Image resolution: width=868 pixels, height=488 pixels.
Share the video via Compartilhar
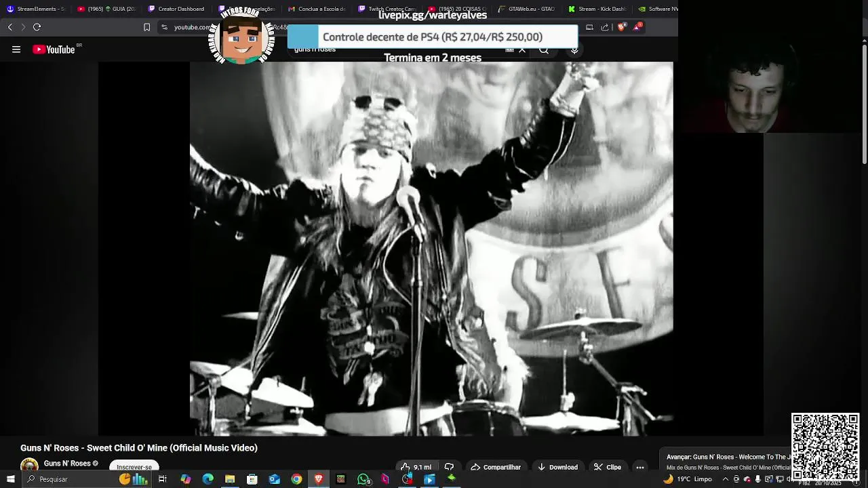(x=496, y=467)
